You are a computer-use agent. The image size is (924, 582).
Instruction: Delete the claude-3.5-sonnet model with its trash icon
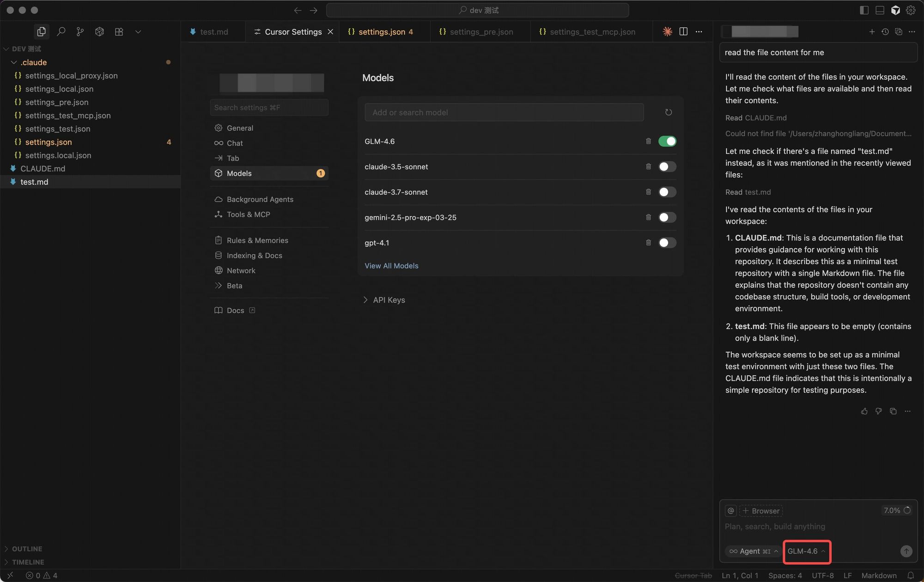pos(648,166)
